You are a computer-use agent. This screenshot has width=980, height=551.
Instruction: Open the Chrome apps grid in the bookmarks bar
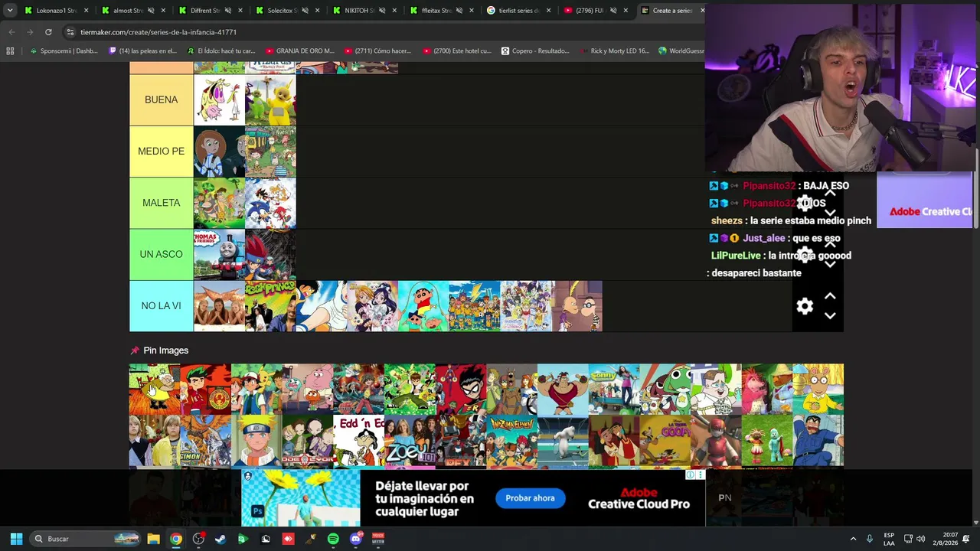point(10,51)
